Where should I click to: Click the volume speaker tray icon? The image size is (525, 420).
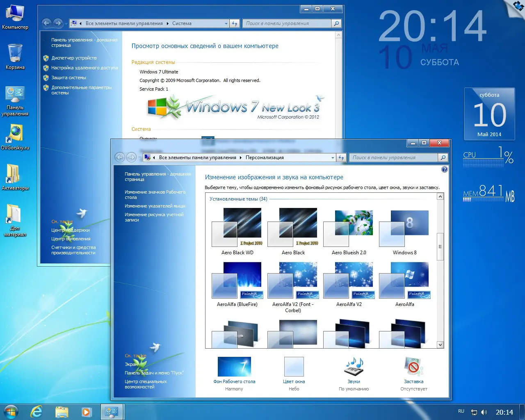tap(484, 412)
